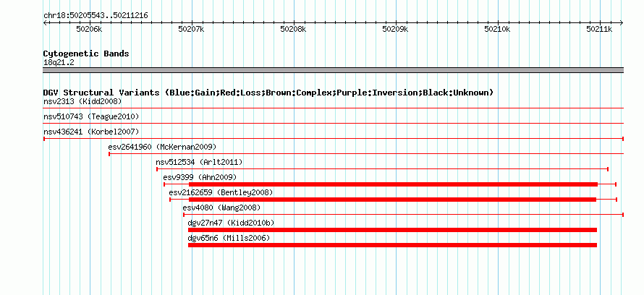This screenshot has height=295, width=644.
Task: Click the chr18:50205543..50211216 coordinate label
Action: click(x=96, y=16)
